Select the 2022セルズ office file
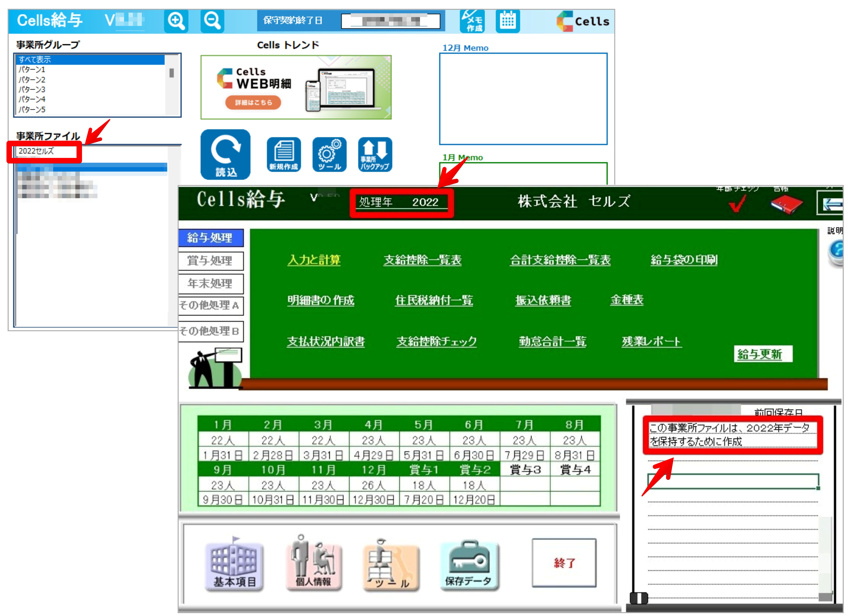 point(37,151)
